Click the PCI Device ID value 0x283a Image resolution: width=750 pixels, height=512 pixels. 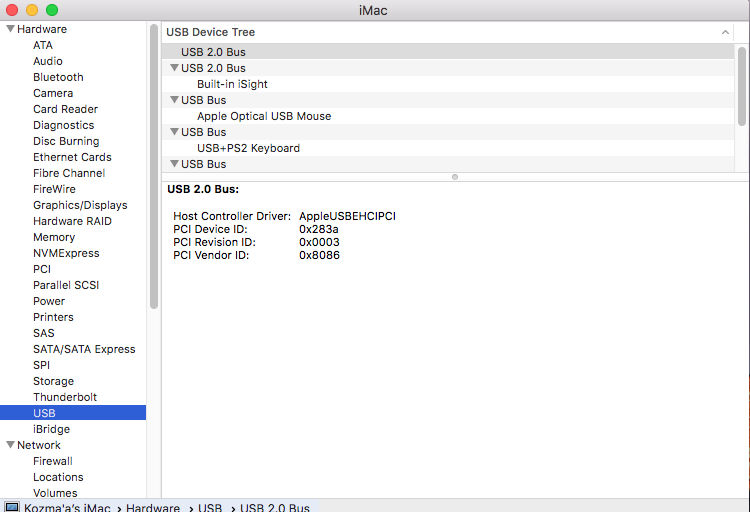319,229
